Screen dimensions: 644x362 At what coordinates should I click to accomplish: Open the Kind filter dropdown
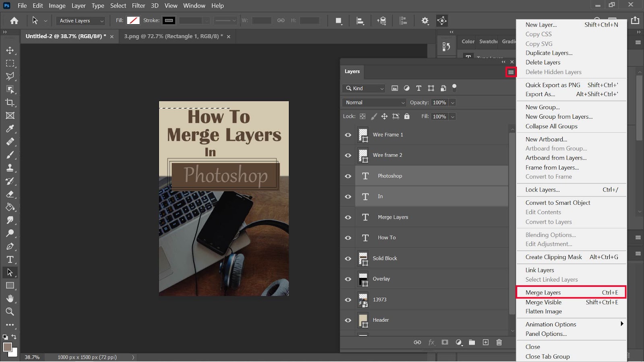pyautogui.click(x=364, y=88)
